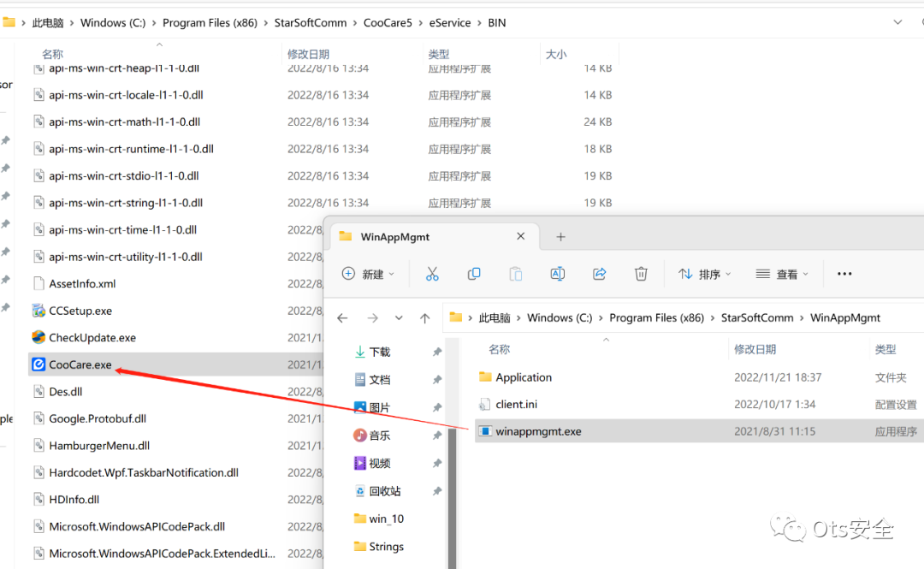924x569 pixels.
Task: Select winappmgmt.exe file
Action: (x=539, y=431)
